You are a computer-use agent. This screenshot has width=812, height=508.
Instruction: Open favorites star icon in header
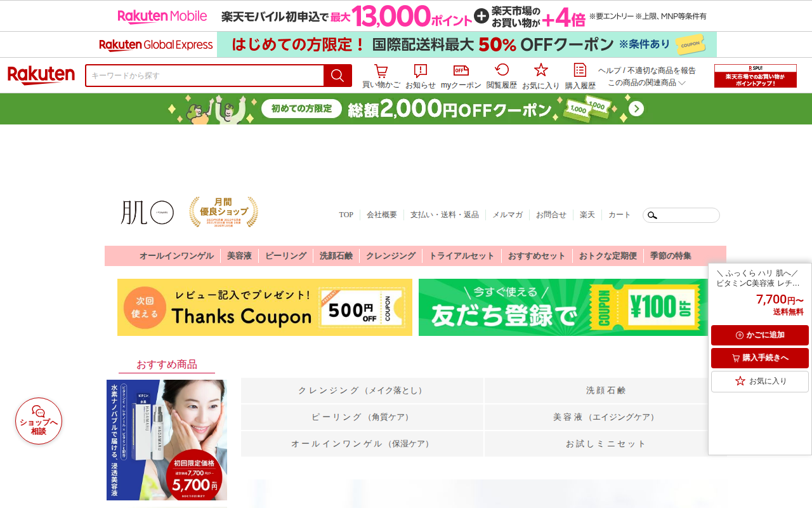pyautogui.click(x=541, y=76)
